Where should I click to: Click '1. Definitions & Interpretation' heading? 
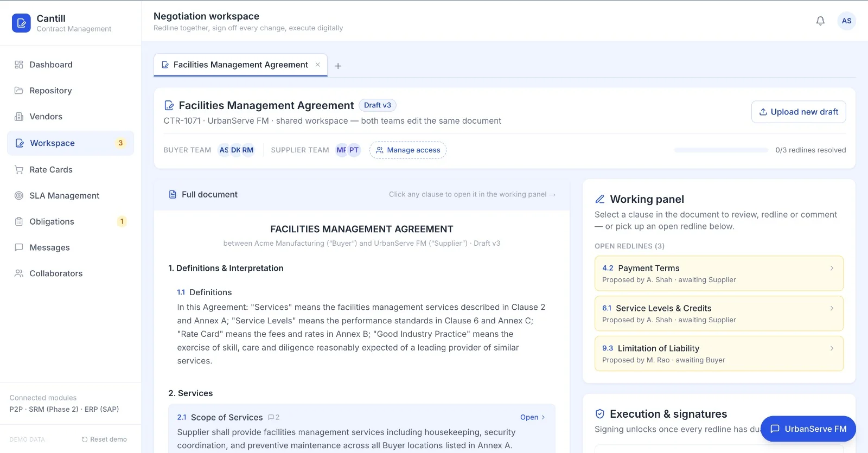click(x=226, y=268)
